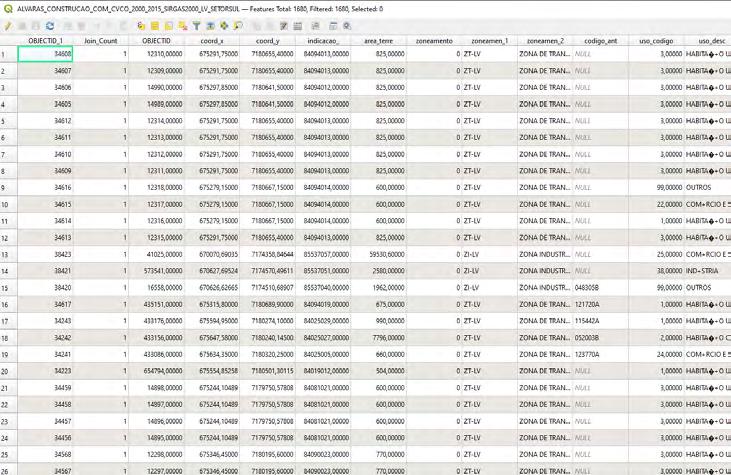Click the uso_codigo column header

656,41
